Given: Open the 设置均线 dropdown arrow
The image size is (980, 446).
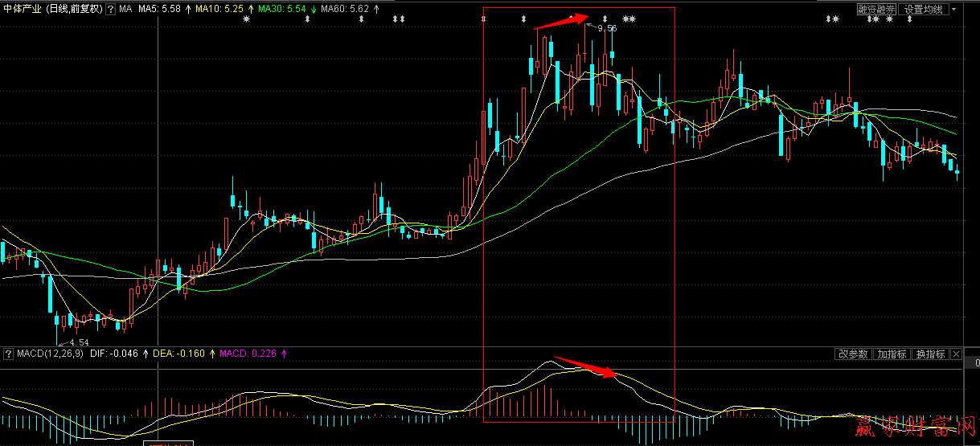Looking at the screenshot, I should [953, 10].
